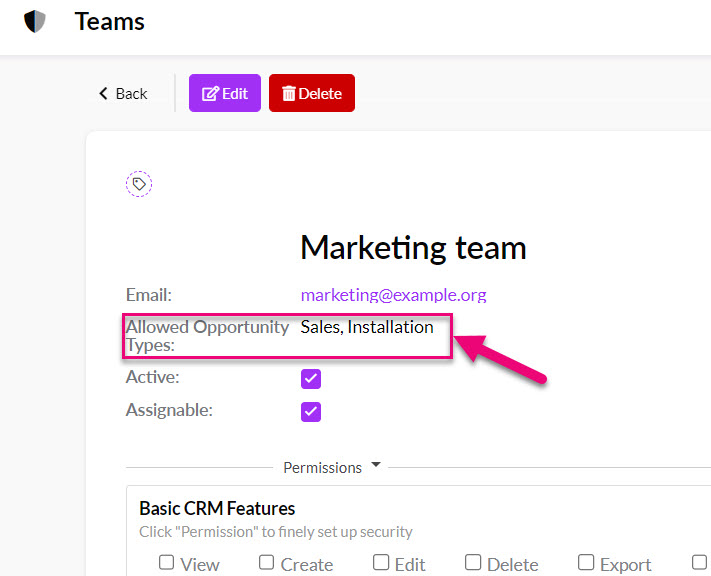
Task: Toggle the Assignable checkbox
Action: point(311,411)
